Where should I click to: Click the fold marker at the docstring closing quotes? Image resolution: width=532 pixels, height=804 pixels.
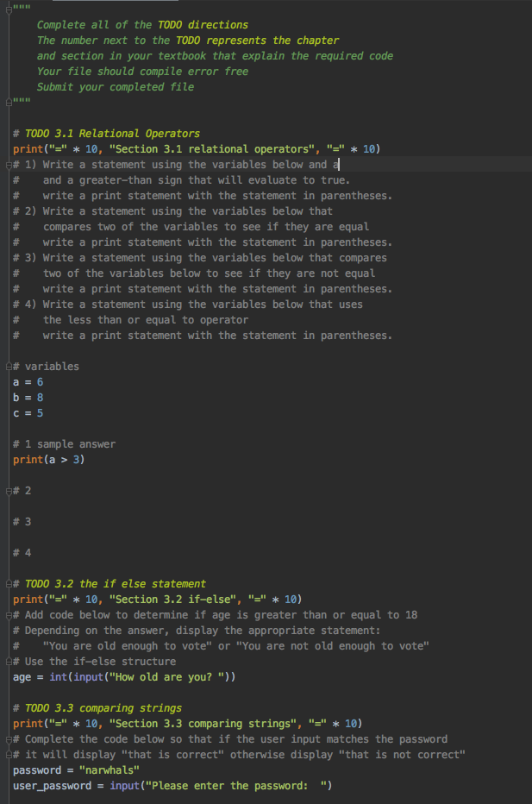tap(9, 103)
